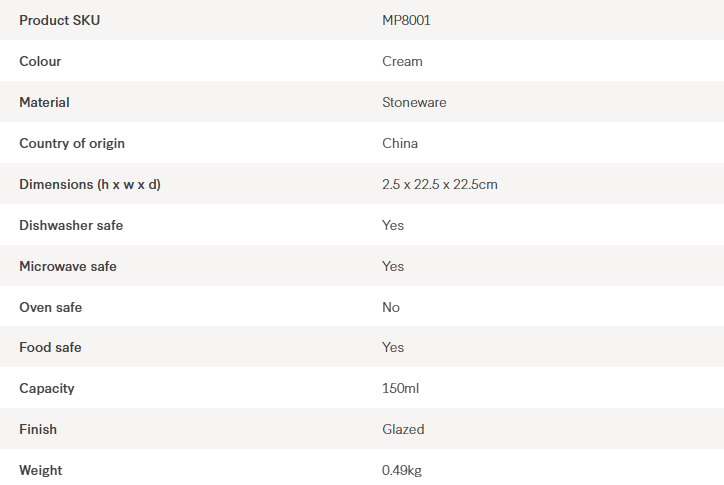Click the Microwave safe label

click(68, 266)
